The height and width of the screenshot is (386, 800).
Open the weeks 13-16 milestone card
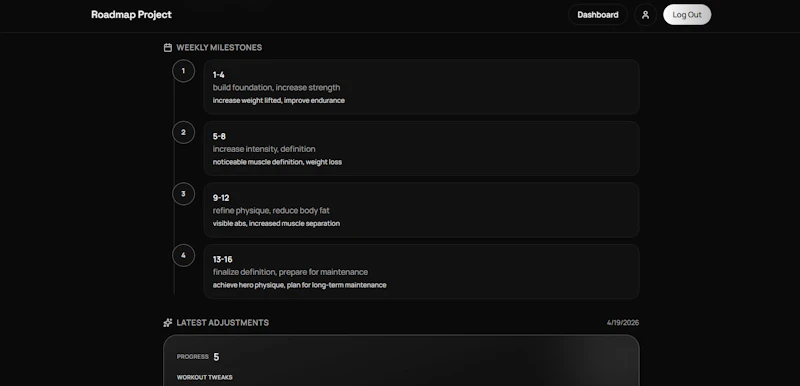pyautogui.click(x=421, y=271)
